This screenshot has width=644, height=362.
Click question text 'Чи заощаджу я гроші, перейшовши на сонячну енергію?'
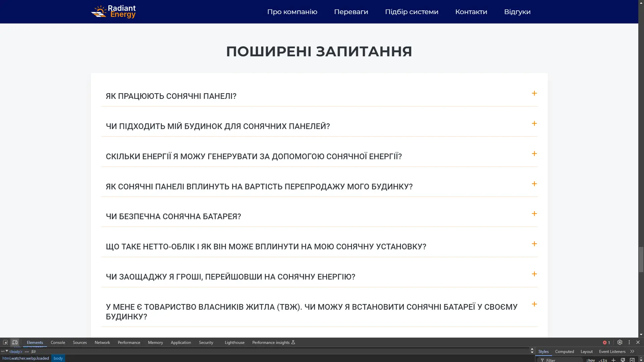[x=230, y=277]
